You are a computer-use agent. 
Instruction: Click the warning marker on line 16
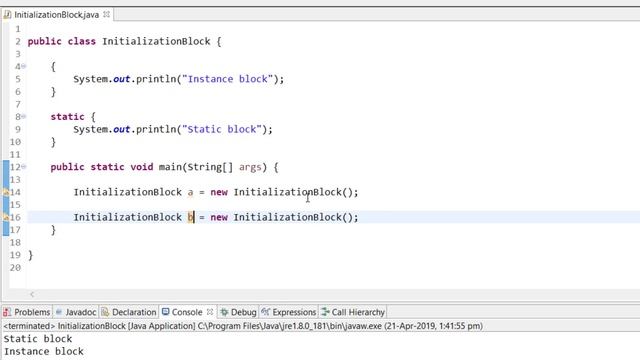click(x=6, y=217)
